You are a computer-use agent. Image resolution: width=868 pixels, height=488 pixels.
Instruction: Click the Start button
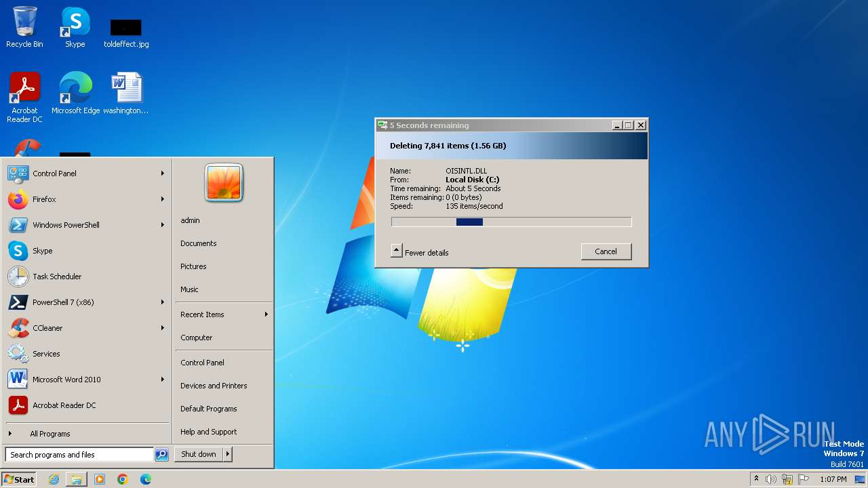click(19, 479)
